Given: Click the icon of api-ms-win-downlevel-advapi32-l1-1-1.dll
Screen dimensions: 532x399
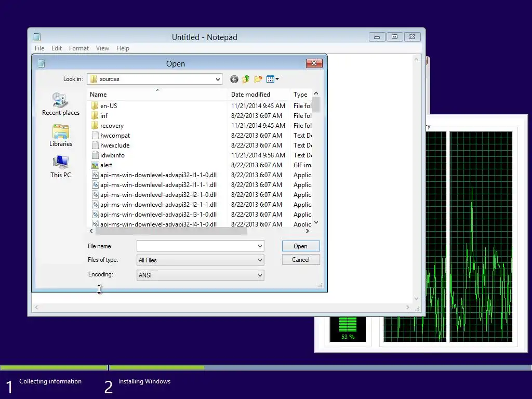Looking at the screenshot, I should coord(95,185).
